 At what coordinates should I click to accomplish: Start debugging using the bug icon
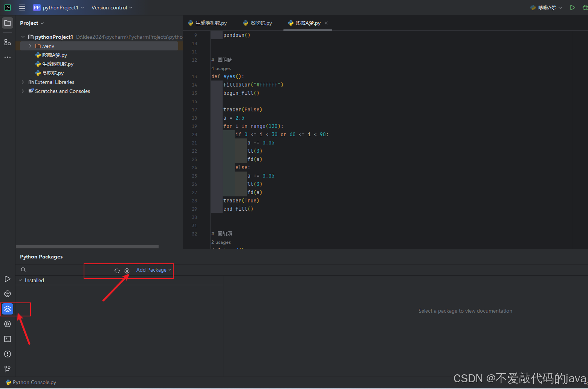point(585,7)
